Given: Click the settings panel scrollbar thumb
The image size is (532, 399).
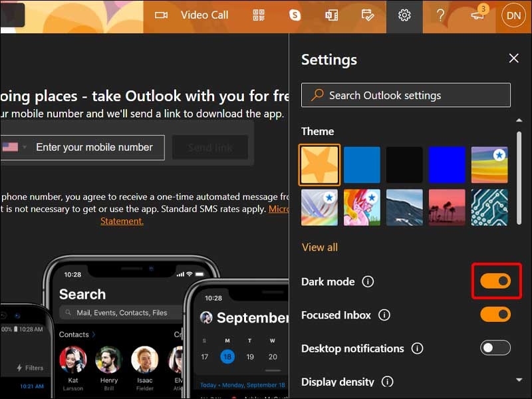Looking at the screenshot, I should click(x=519, y=178).
